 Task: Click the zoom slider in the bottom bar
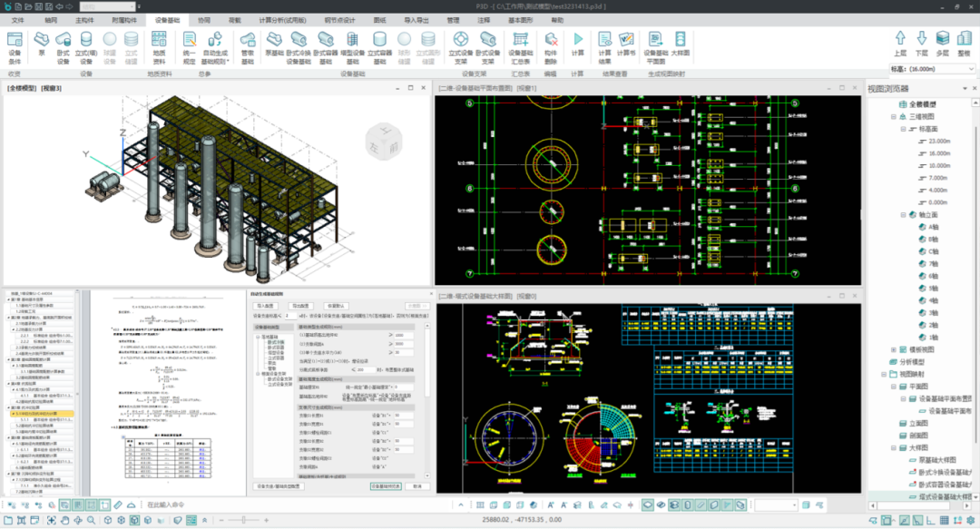[x=242, y=519]
